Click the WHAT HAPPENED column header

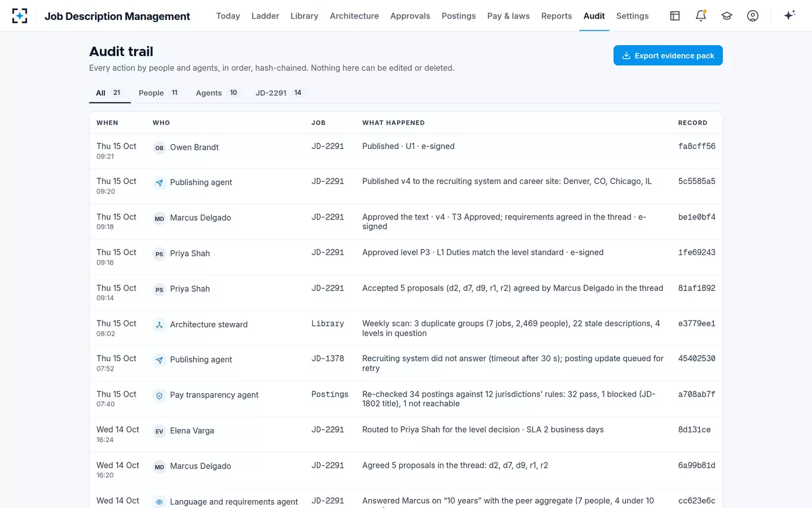[x=394, y=123]
